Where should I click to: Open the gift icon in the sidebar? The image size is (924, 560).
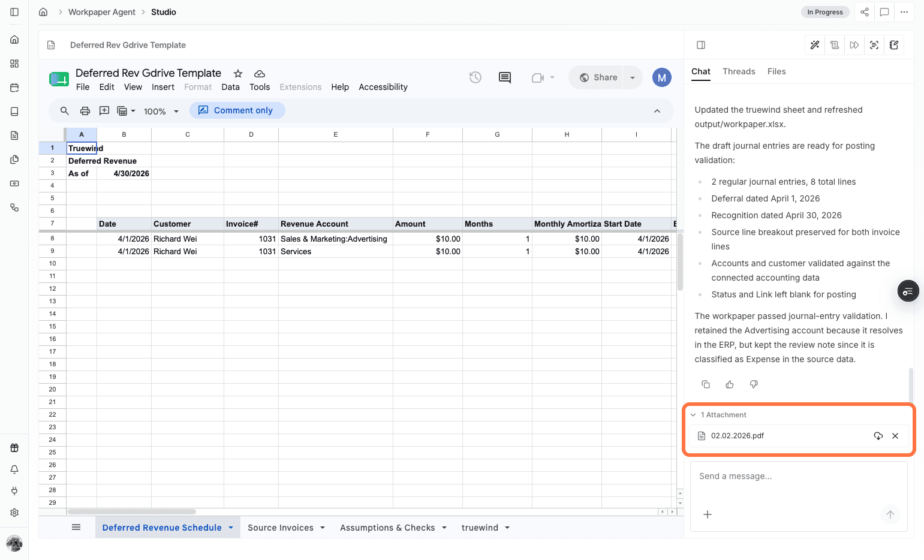(x=14, y=448)
